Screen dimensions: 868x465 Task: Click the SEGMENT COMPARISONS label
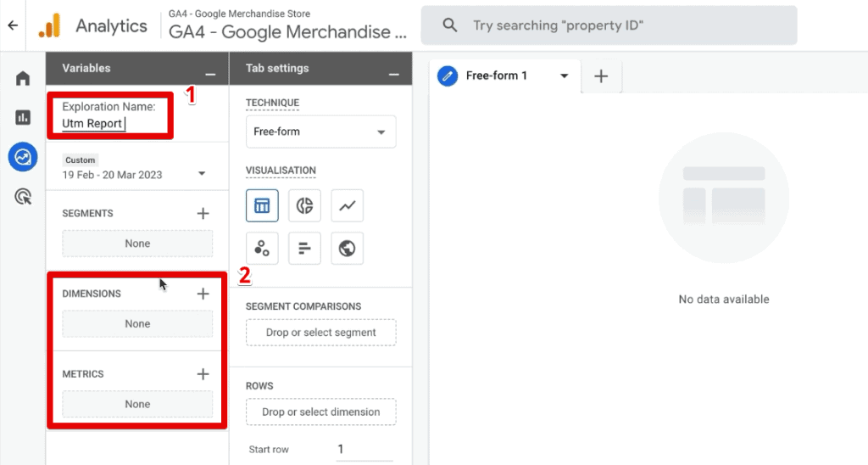[x=303, y=306]
